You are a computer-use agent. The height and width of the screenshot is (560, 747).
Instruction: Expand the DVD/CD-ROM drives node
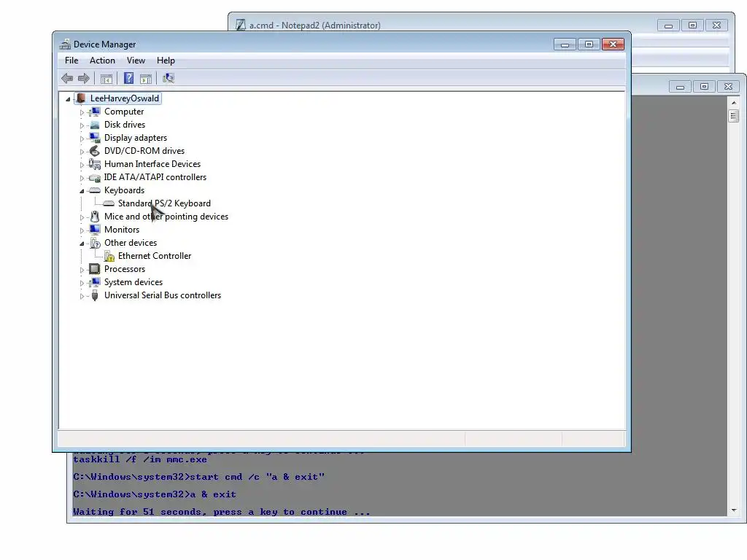82,152
